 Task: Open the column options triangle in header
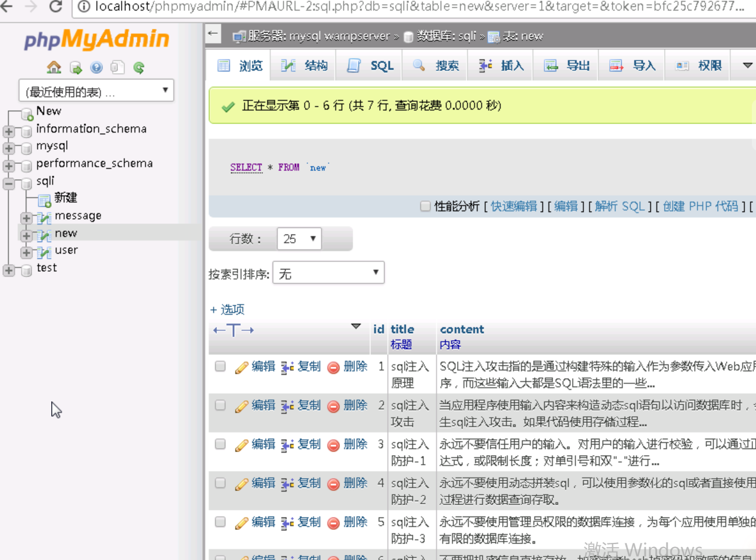pos(356,327)
